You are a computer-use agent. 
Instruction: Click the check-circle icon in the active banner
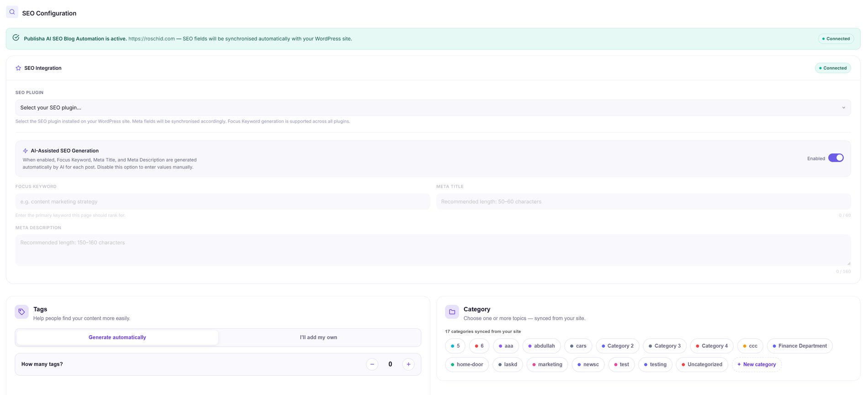pyautogui.click(x=16, y=38)
